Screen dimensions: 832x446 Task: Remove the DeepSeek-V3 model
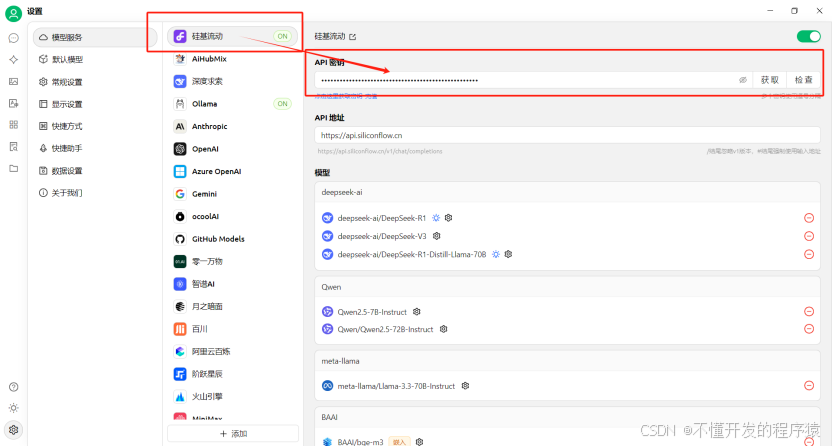click(x=809, y=236)
